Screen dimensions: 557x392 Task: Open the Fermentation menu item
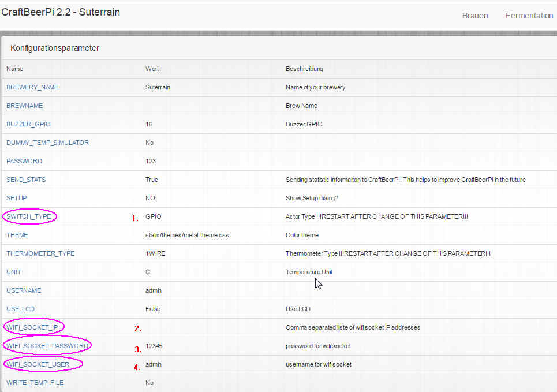529,16
